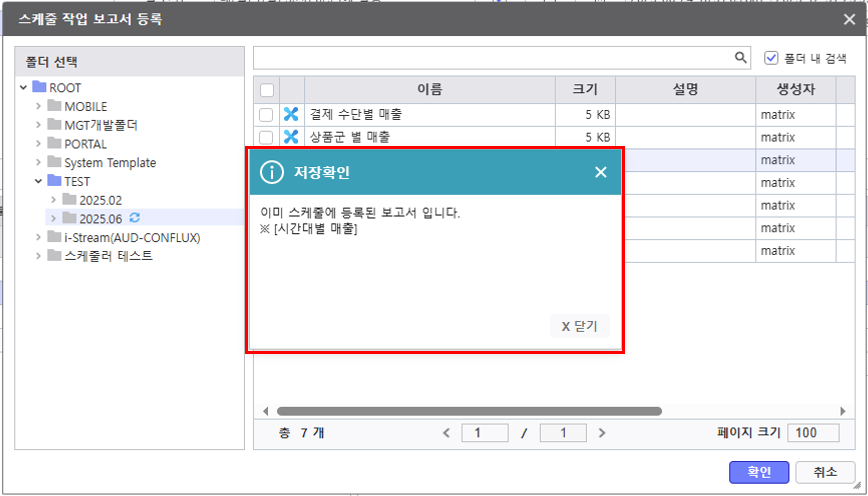Close the 저장확인 popup with its X icon
The image size is (868, 496).
click(601, 172)
